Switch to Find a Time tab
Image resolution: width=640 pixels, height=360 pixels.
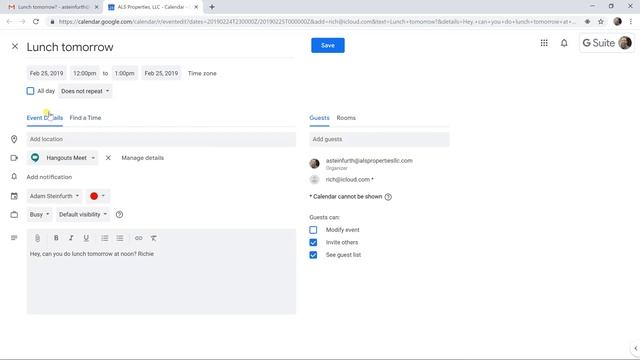pyautogui.click(x=85, y=118)
